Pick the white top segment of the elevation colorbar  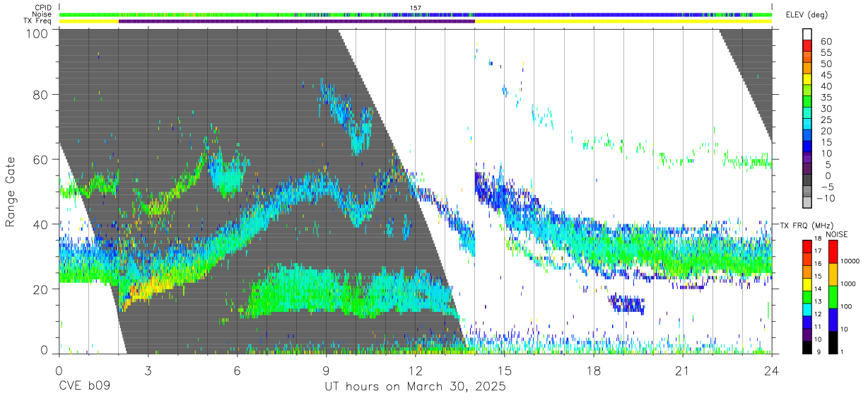807,34
